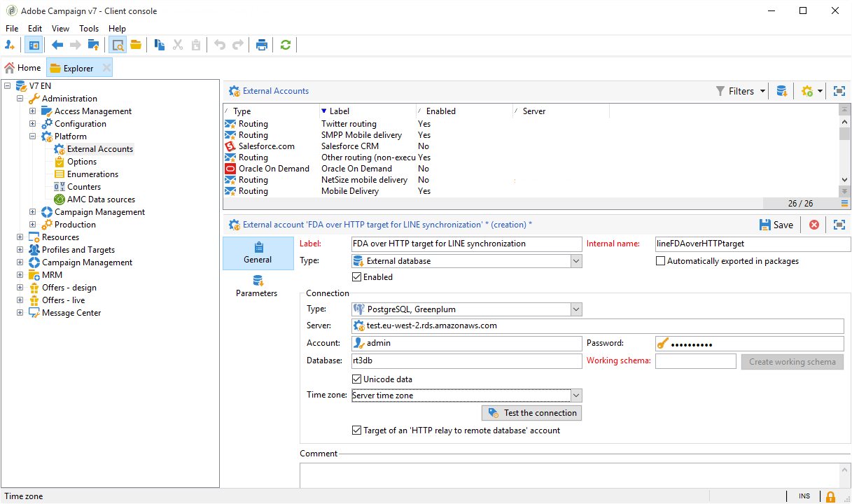Expand the Message Center node
Screen dimensions: 852x504
(20, 313)
